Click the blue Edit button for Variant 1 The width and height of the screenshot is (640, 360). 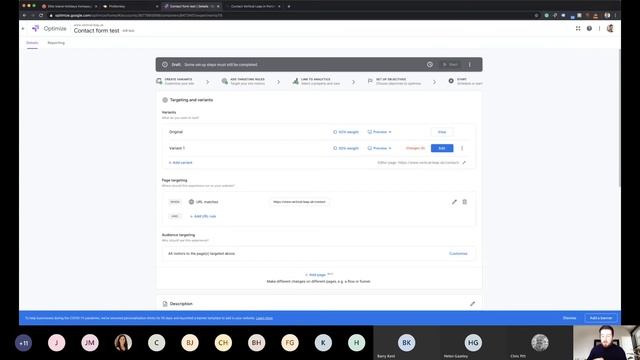[442, 148]
